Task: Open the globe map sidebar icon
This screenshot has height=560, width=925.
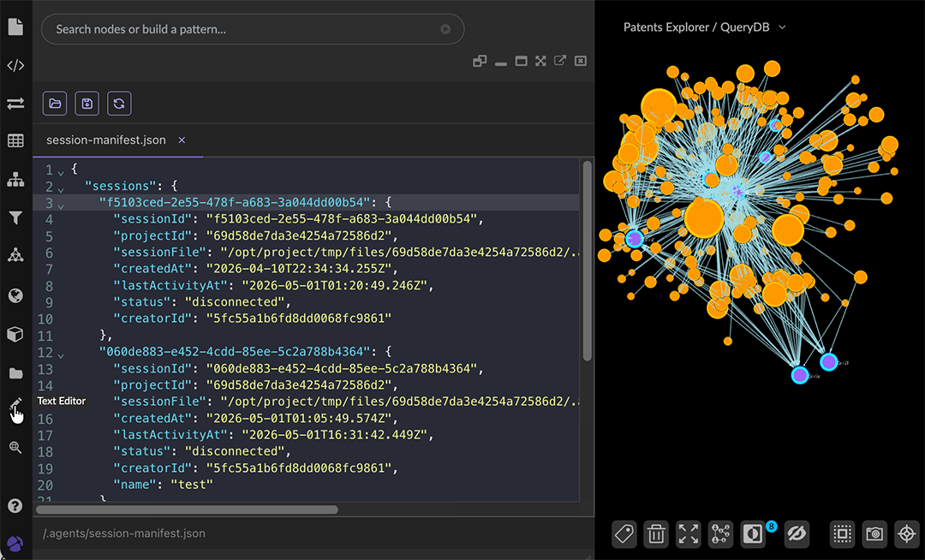Action: point(15,295)
